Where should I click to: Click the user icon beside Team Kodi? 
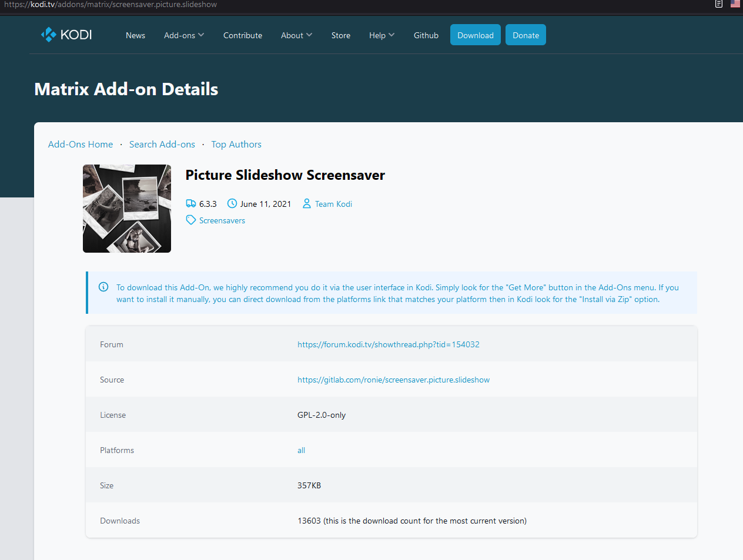(x=307, y=204)
